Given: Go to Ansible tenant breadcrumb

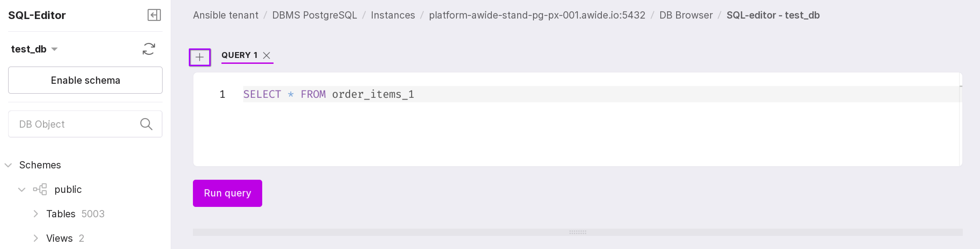Looking at the screenshot, I should 225,15.
